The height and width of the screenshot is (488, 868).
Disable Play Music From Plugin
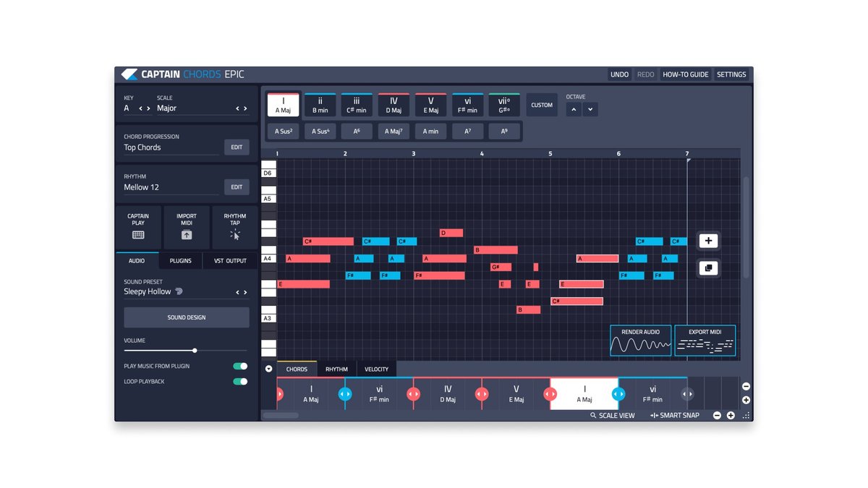tap(240, 366)
